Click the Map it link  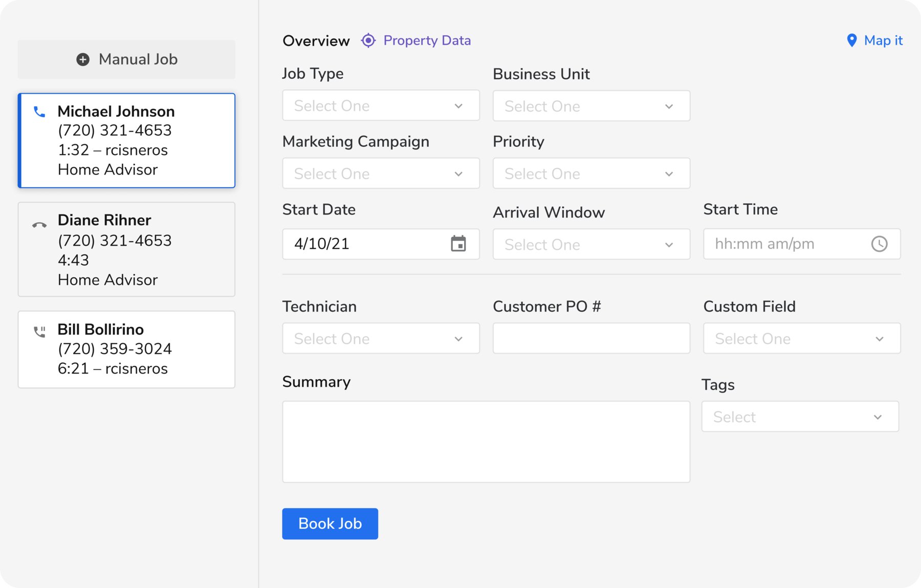[882, 40]
